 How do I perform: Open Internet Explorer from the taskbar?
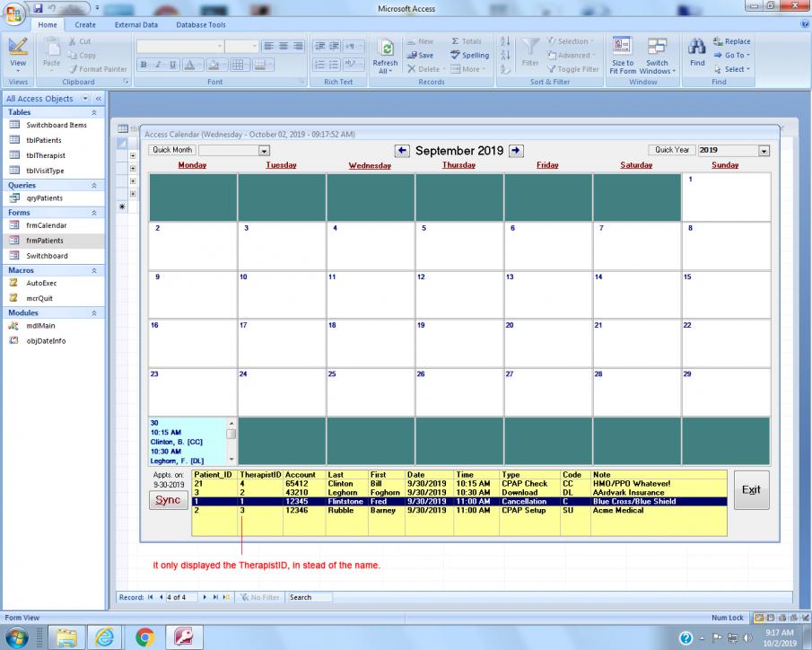click(x=106, y=637)
